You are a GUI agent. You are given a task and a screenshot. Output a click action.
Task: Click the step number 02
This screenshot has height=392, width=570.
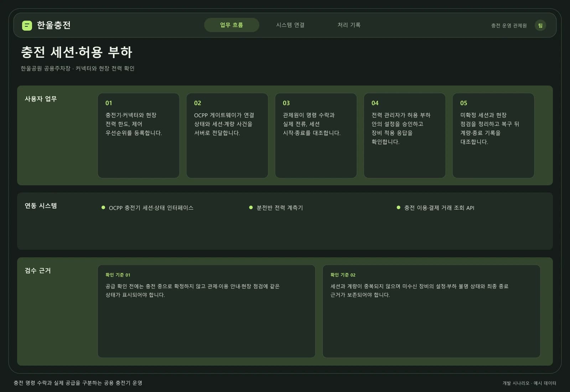pyautogui.click(x=197, y=103)
